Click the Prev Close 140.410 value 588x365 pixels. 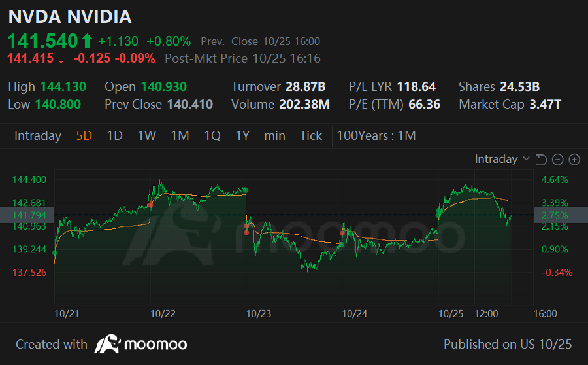tap(190, 105)
